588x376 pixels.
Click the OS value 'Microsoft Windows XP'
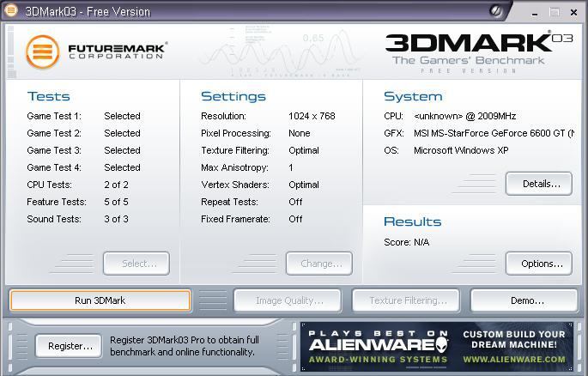pos(461,150)
